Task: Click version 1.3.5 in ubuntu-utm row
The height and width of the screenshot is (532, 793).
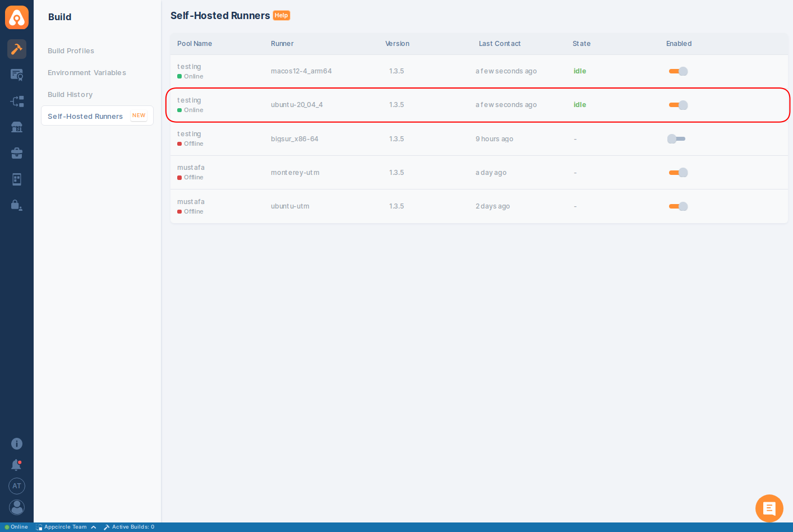Action: (x=396, y=206)
